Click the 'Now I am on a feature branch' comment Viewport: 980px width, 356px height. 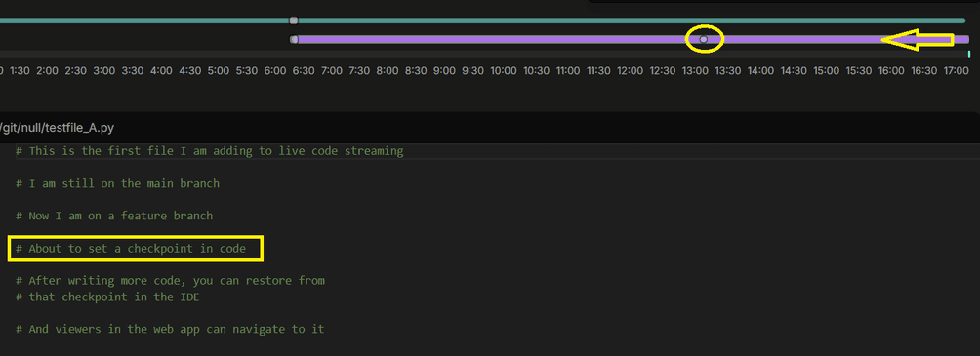coord(114,217)
